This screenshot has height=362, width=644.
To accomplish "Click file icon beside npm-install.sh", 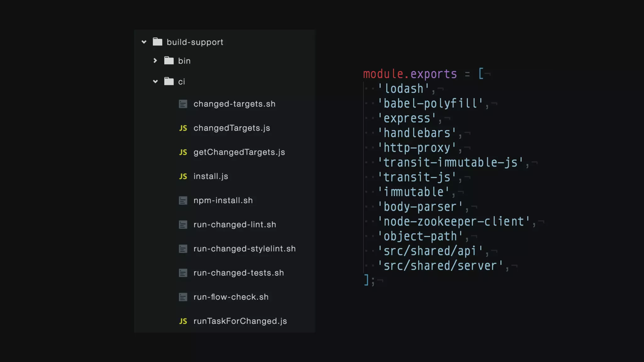I will click(183, 200).
